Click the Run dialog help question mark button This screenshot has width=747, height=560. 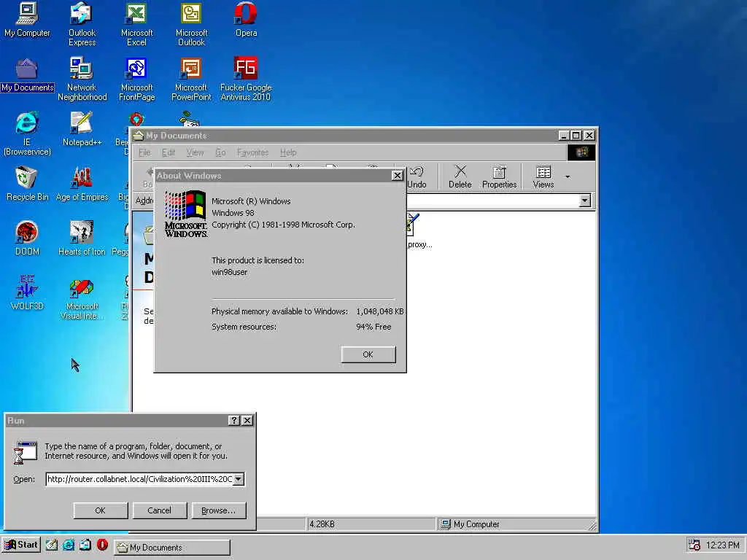click(x=234, y=421)
